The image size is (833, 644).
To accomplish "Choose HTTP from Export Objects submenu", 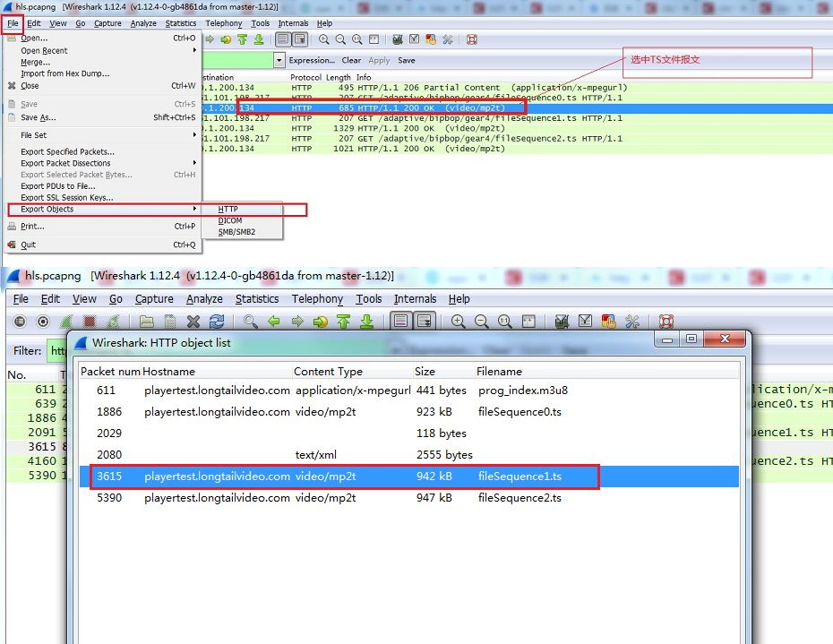I will (x=228, y=210).
